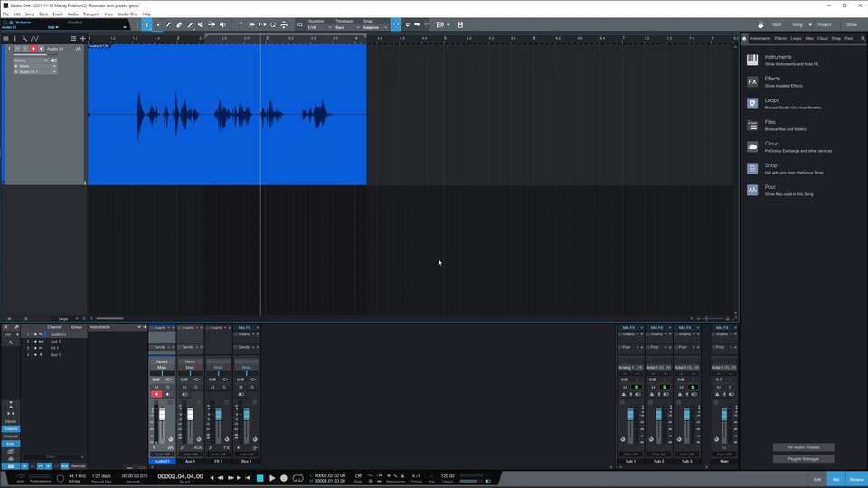The width and height of the screenshot is (868, 488).
Task: Open the Snap mode dropdown
Action: [373, 27]
